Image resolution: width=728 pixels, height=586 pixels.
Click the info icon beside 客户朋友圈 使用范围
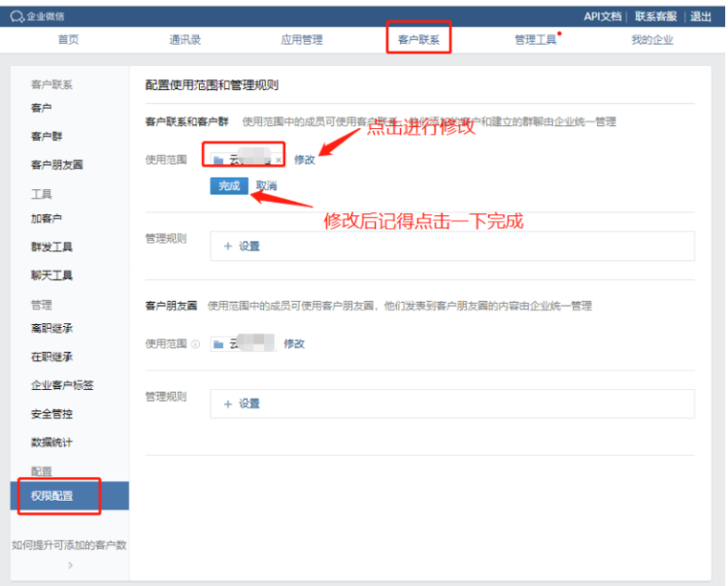click(x=196, y=344)
